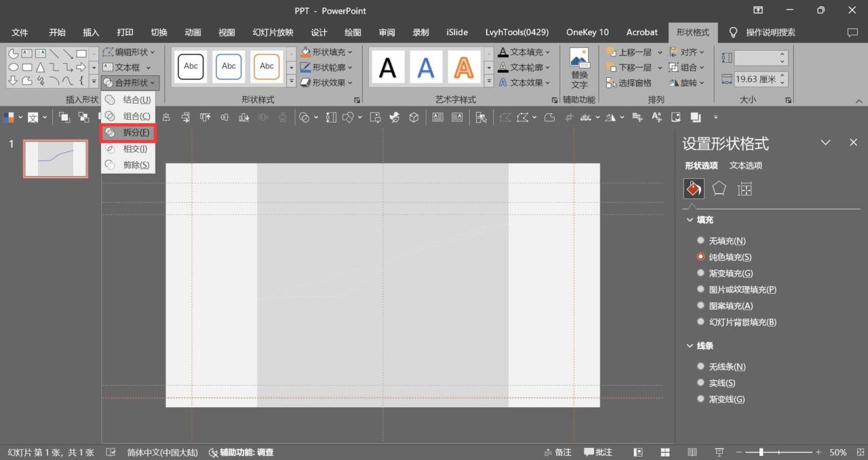The height and width of the screenshot is (460, 868).
Task: Select the 无填充 radio button
Action: click(701, 241)
